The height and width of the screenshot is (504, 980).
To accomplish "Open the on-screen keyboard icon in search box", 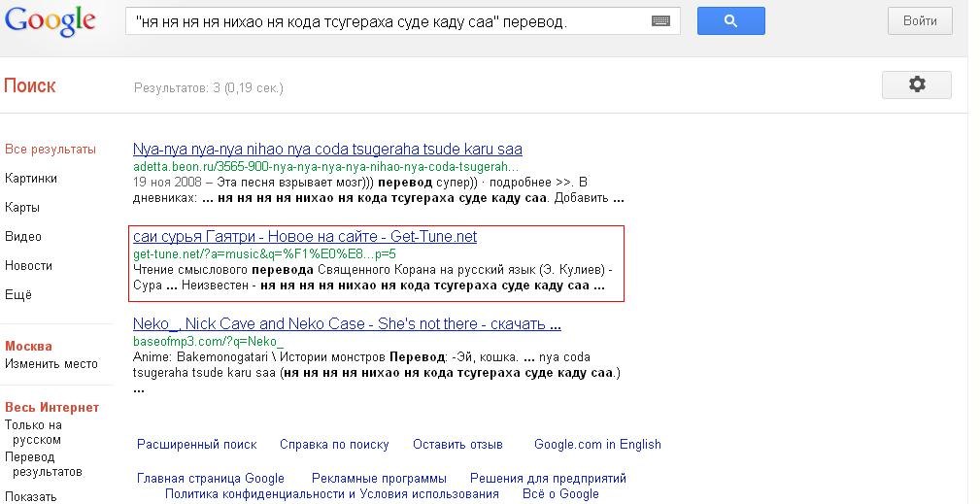I will (660, 20).
